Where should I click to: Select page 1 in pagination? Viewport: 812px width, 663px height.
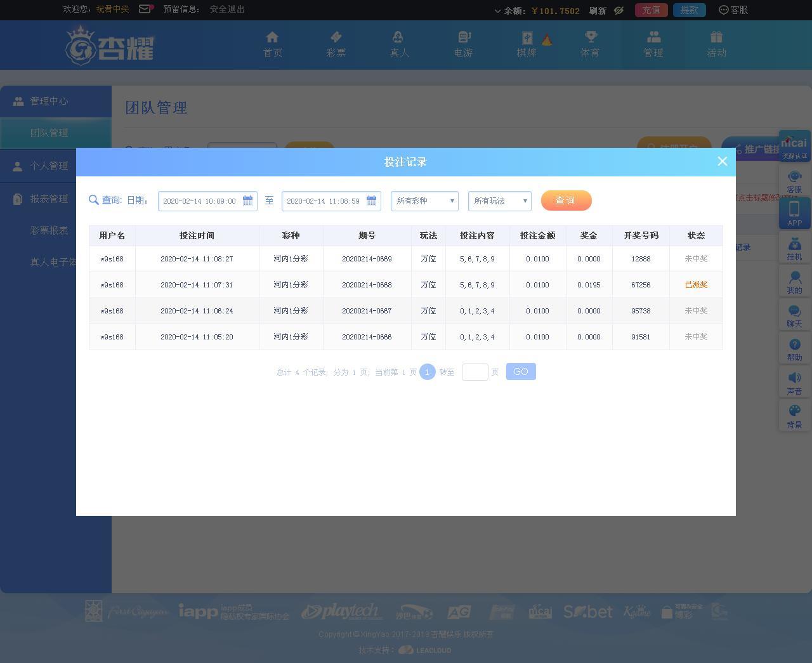point(427,372)
